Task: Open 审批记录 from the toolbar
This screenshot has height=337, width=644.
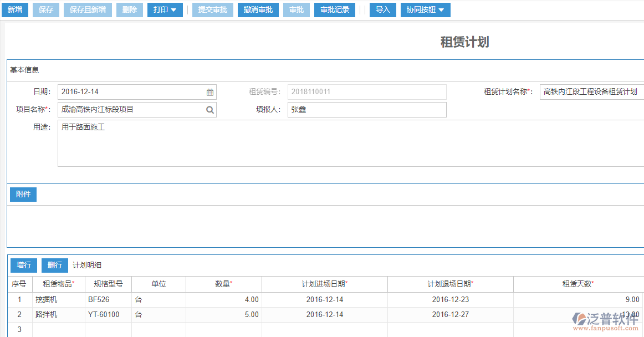Action: pyautogui.click(x=335, y=10)
